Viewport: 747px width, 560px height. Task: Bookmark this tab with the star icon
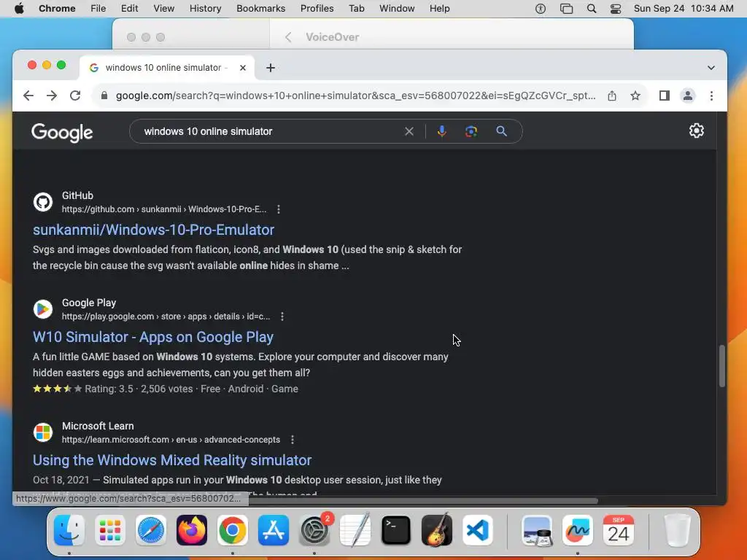(x=635, y=96)
